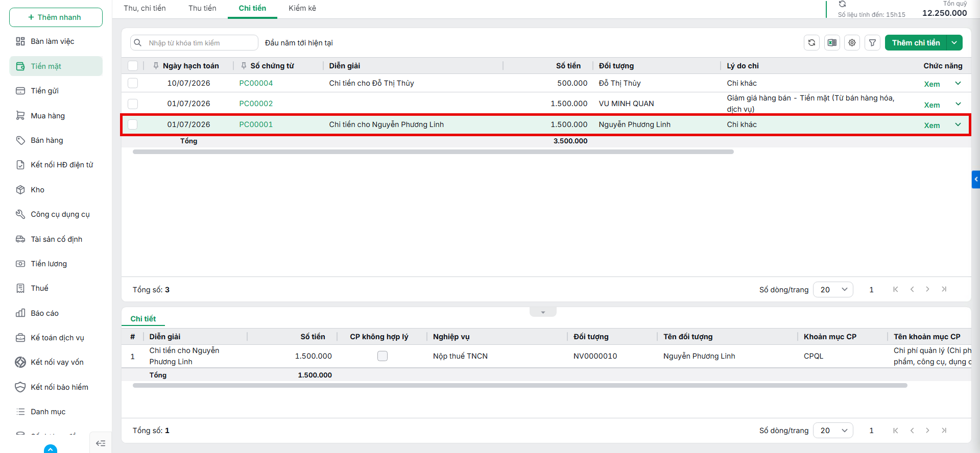Image resolution: width=980 pixels, height=453 pixels.
Task: Open the Tài sản cố định icon
Action: pyautogui.click(x=20, y=239)
